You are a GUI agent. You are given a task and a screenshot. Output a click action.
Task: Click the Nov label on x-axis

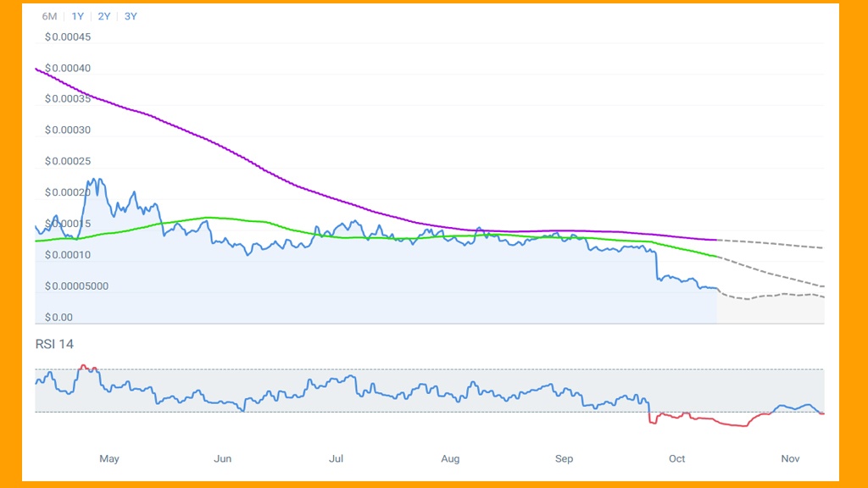[x=790, y=459]
